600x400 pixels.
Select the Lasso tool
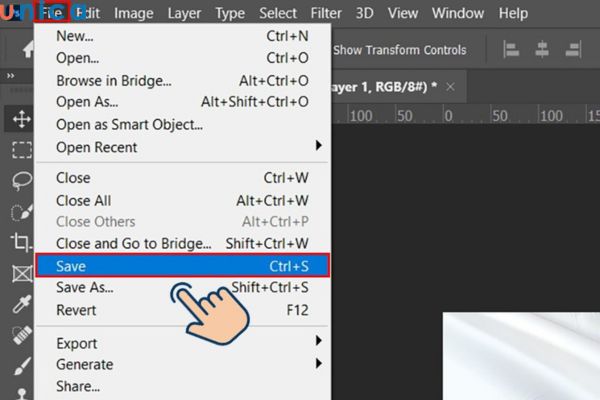20,181
